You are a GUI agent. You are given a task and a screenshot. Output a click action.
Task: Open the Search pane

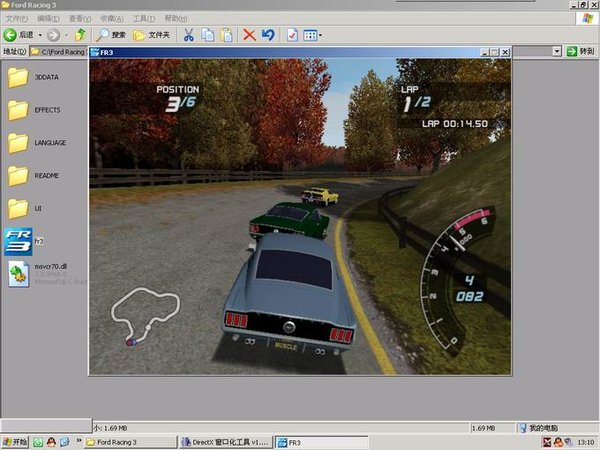click(x=112, y=34)
